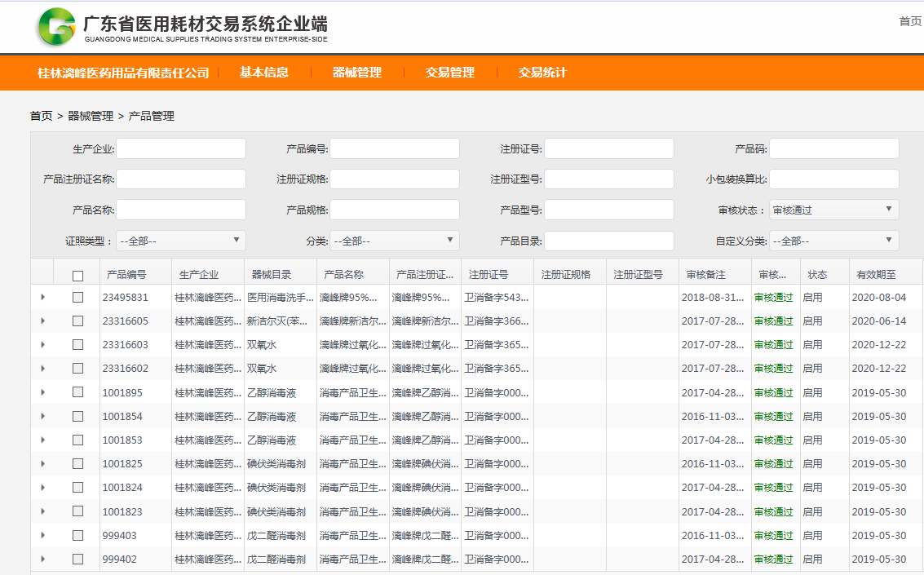
Task: Focus the 产品型号 input field
Action: (x=609, y=210)
